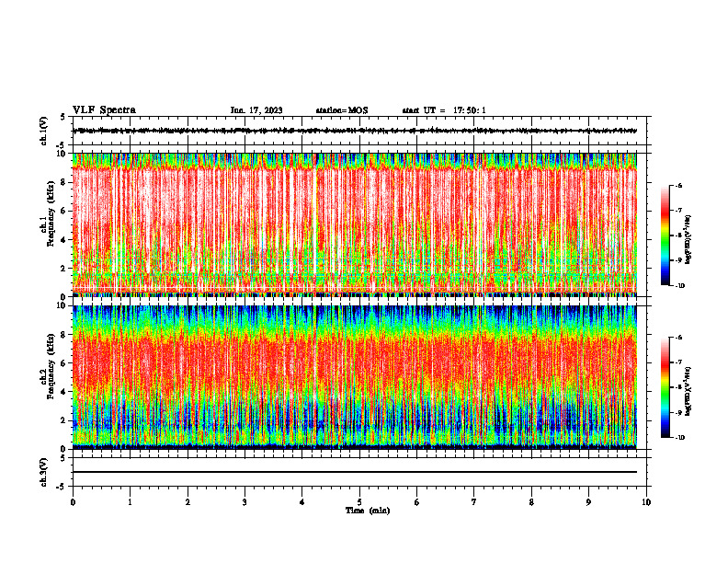Click the ch.1 spectrogram color bar

point(665,236)
